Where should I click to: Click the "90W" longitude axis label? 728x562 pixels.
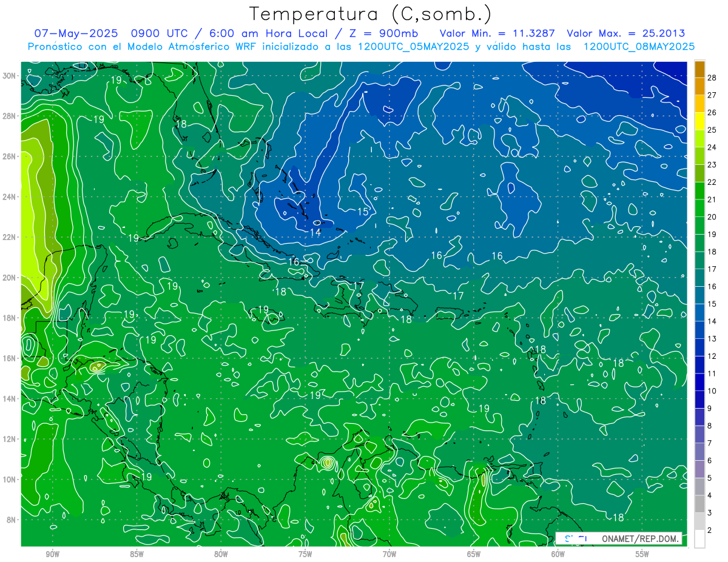pyautogui.click(x=52, y=554)
